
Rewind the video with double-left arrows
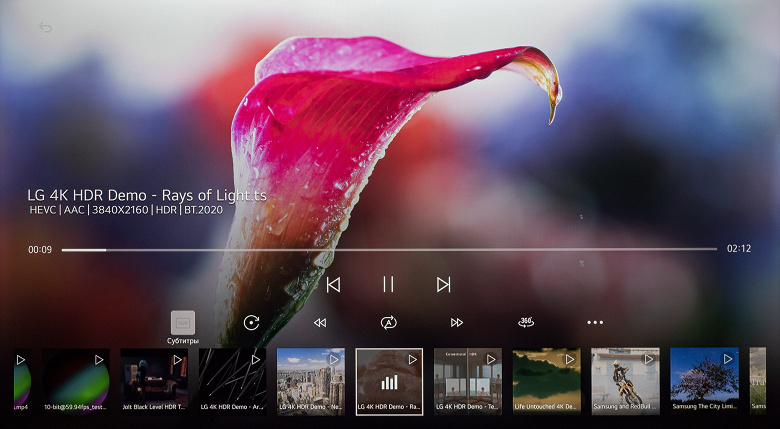coord(320,323)
